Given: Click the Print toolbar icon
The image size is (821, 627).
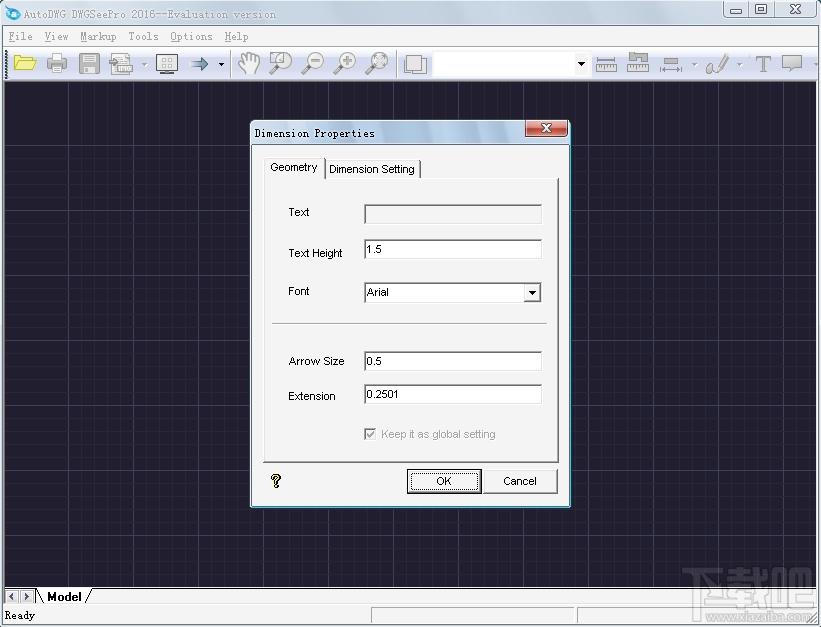Looking at the screenshot, I should [x=57, y=64].
